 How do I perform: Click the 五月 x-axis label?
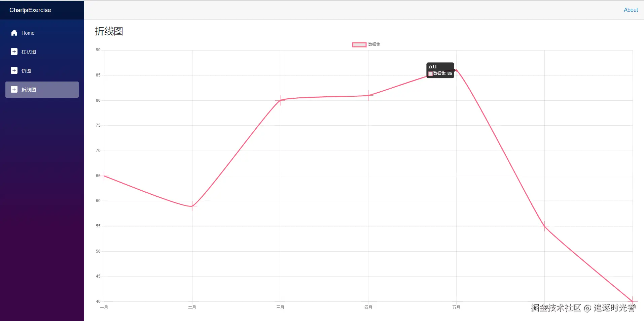click(x=456, y=307)
